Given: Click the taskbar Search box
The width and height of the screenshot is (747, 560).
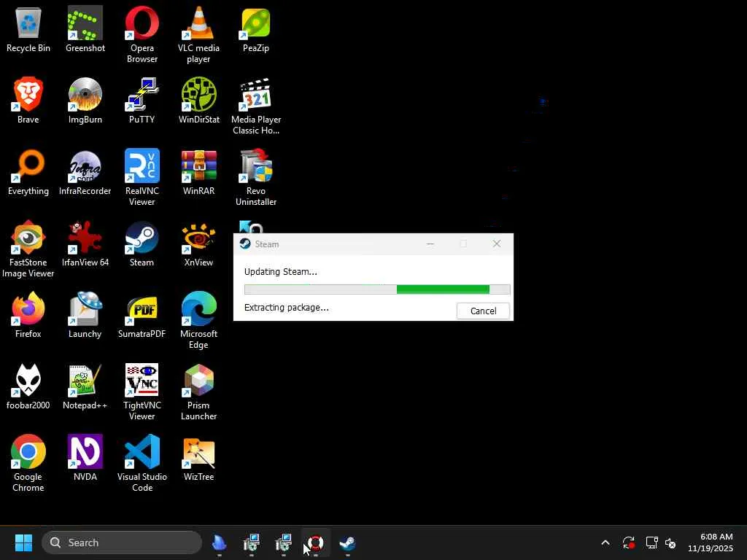Looking at the screenshot, I should coord(122,542).
